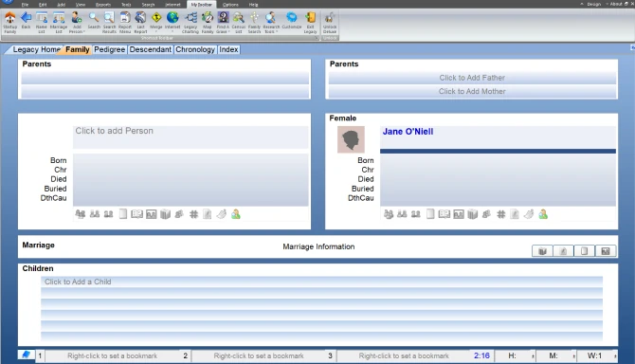Open Marriage Information

tap(318, 246)
